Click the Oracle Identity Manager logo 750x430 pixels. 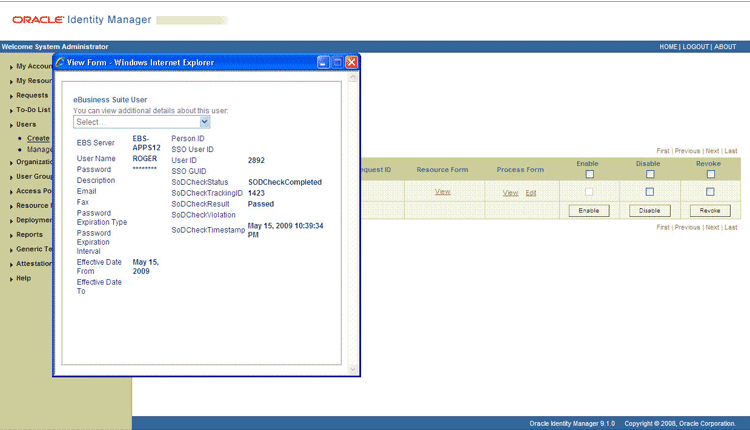pyautogui.click(x=82, y=20)
